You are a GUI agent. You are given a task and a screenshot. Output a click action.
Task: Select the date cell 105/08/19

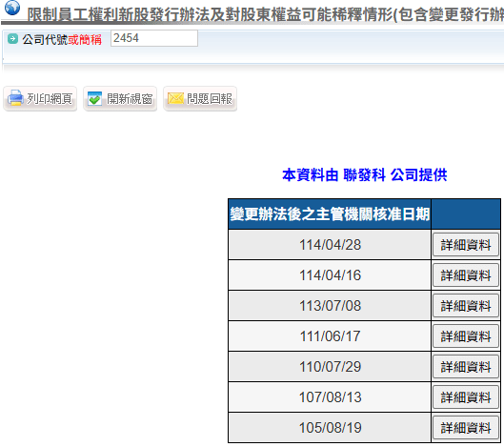point(330,428)
